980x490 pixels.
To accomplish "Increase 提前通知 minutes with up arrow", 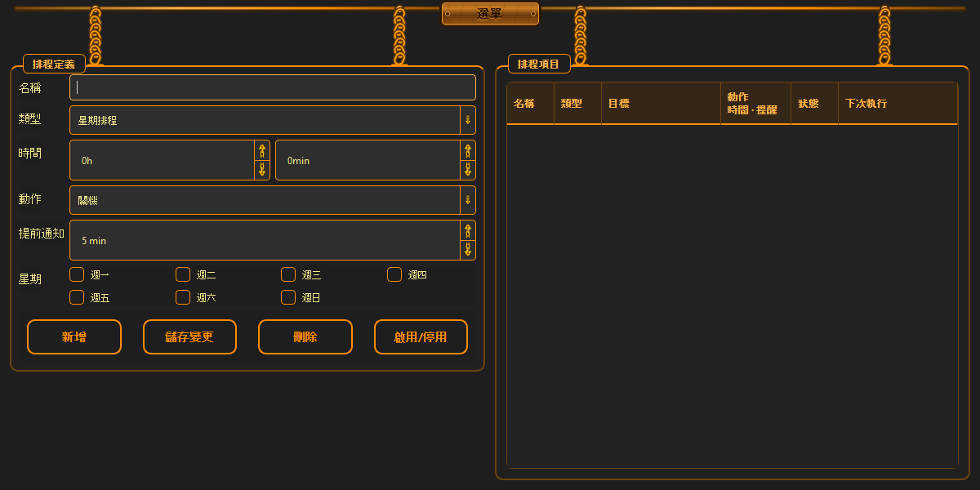I will pyautogui.click(x=468, y=230).
